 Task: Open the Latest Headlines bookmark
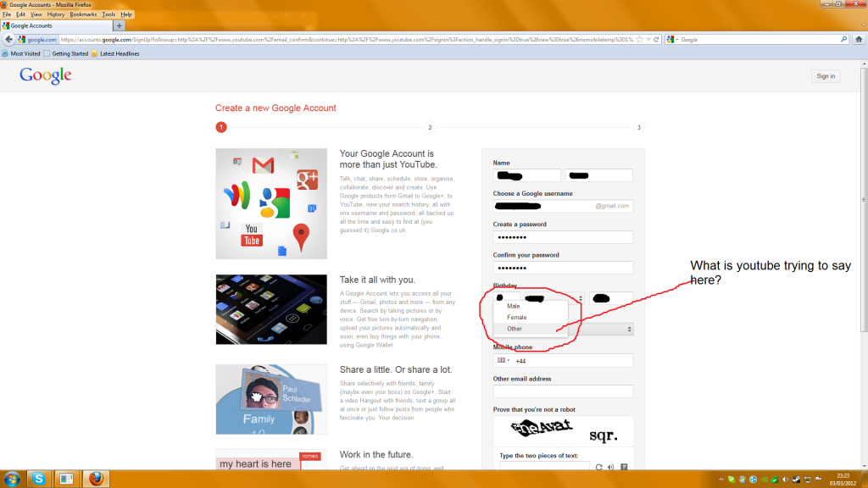click(x=118, y=53)
